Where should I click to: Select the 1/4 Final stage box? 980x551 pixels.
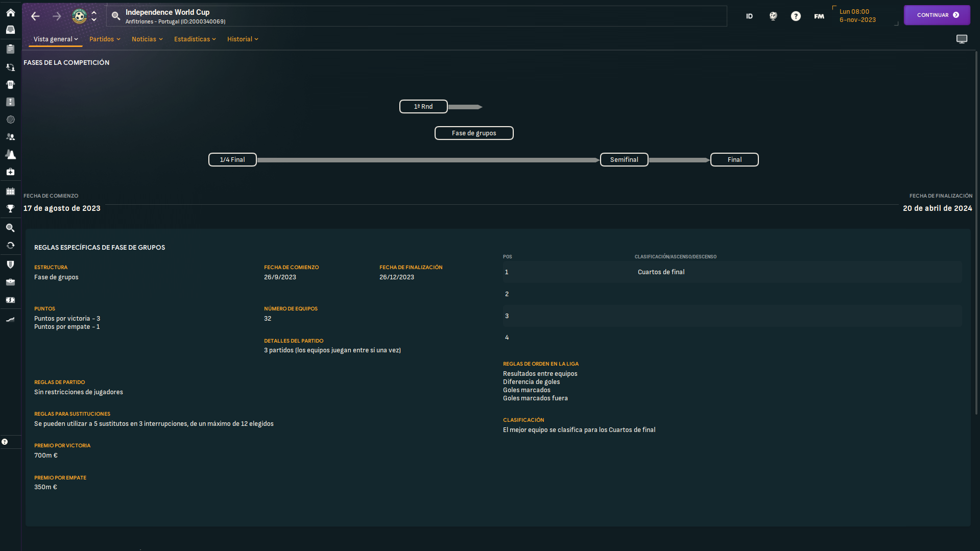tap(232, 159)
